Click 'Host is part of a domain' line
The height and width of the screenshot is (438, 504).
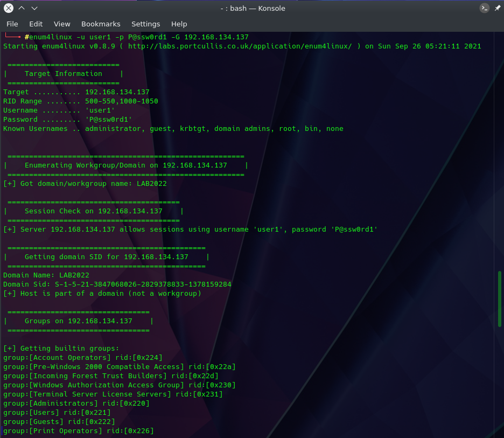pos(102,294)
